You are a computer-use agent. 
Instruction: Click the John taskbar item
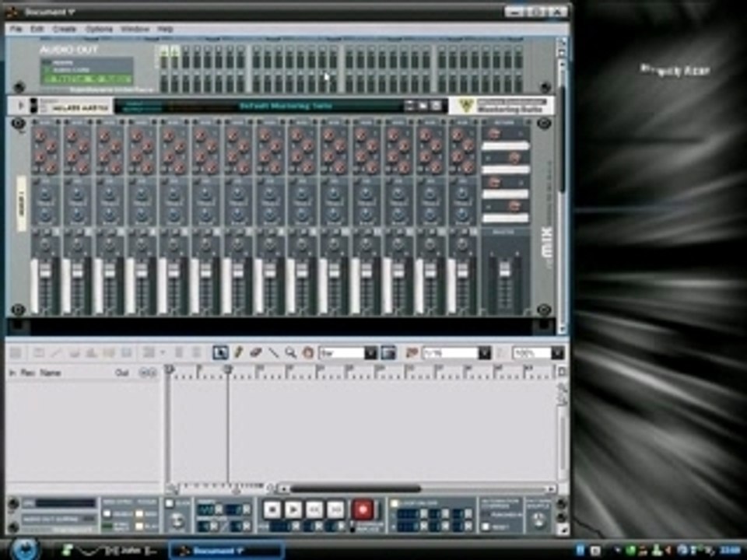(111, 551)
